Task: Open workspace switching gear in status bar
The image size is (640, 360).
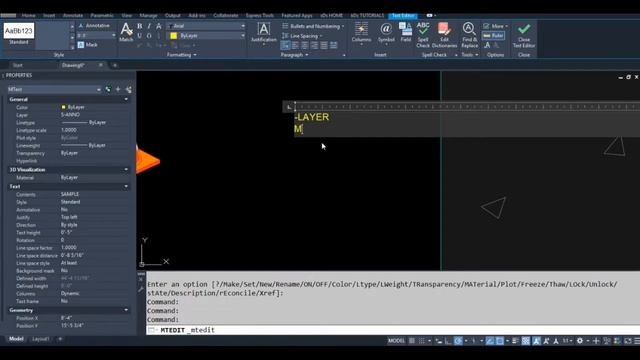Action: [580, 341]
